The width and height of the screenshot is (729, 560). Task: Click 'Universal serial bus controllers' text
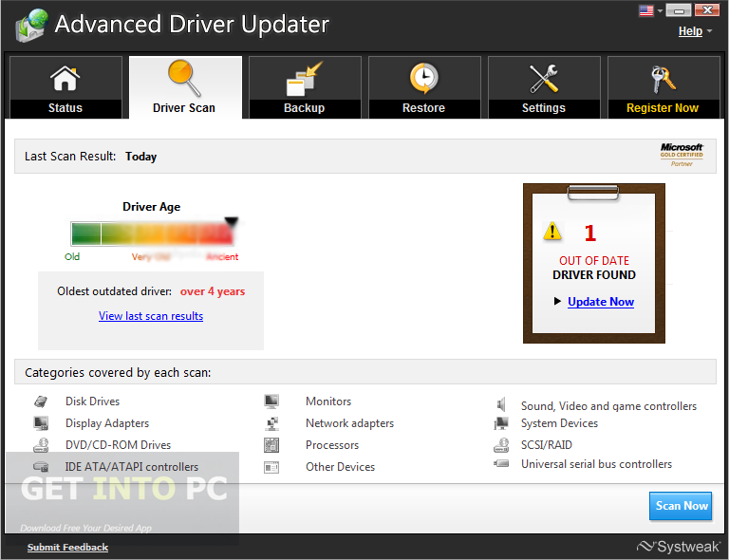pos(596,464)
